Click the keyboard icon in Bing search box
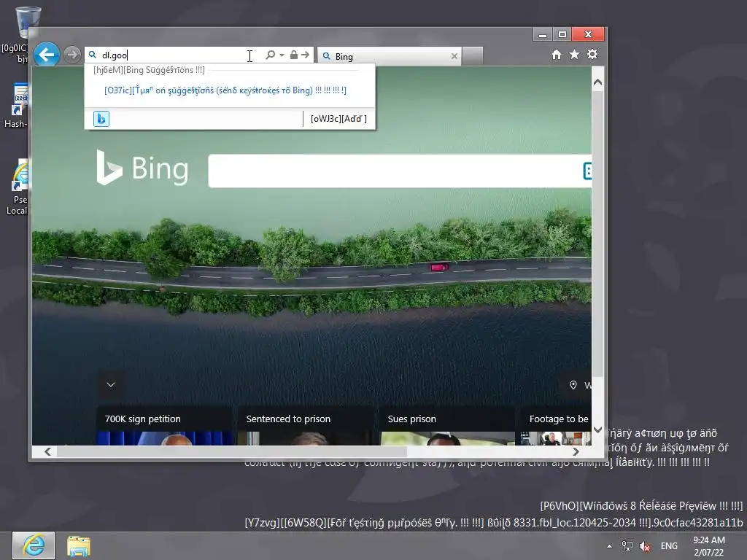The image size is (747, 560). [587, 171]
